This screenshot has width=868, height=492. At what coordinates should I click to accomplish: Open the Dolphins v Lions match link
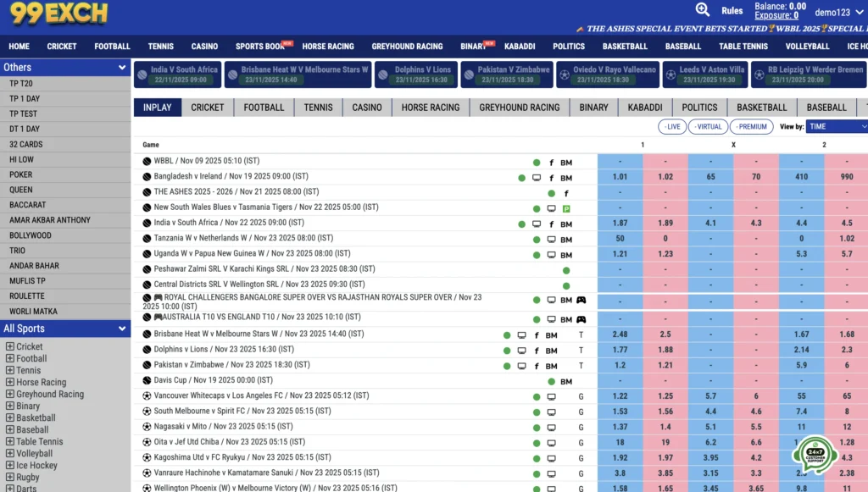(224, 350)
